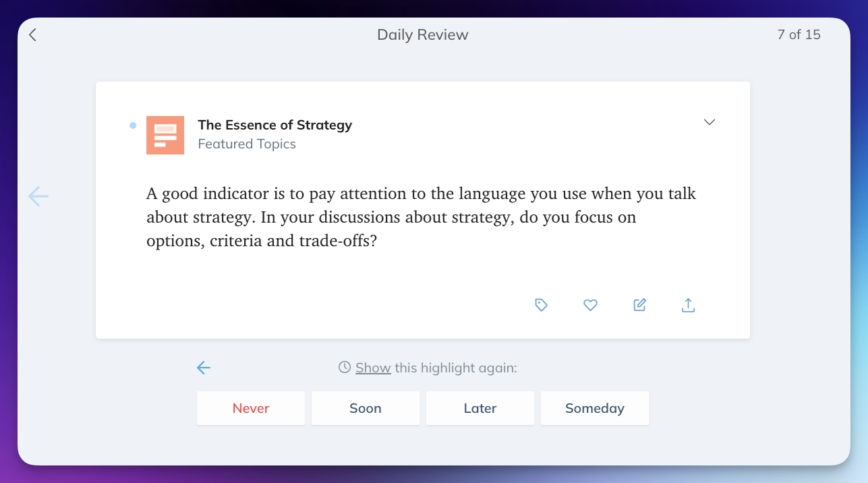Expand the highlight options chevron menu
This screenshot has height=483, width=868.
point(709,122)
